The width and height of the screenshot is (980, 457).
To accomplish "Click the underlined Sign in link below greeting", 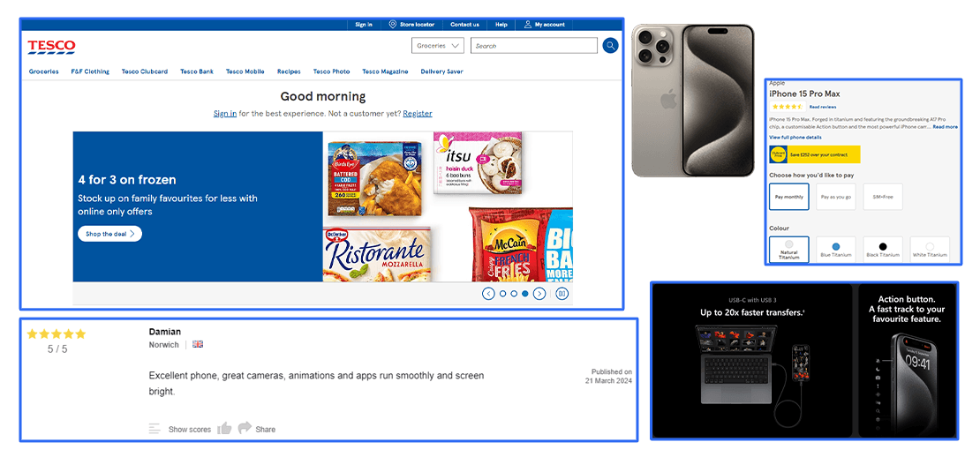I will [x=225, y=114].
